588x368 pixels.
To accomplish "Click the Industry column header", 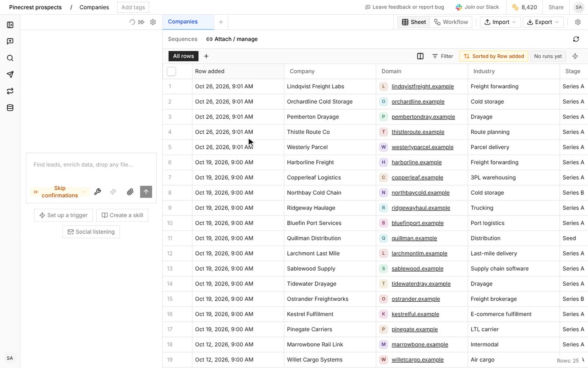I will point(514,71).
